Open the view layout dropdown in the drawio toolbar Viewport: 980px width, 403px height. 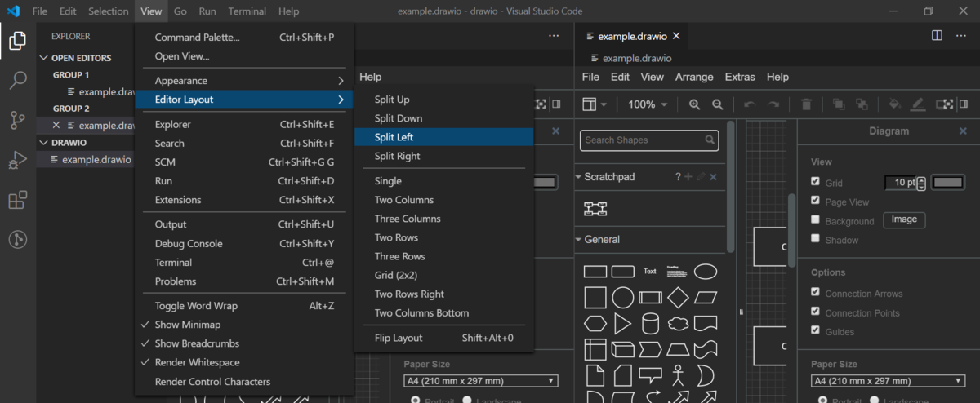pyautogui.click(x=595, y=104)
